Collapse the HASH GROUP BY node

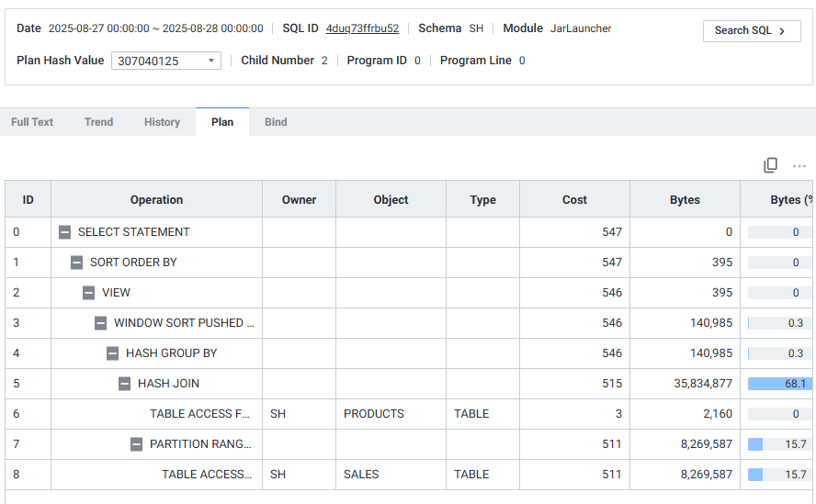pos(112,353)
